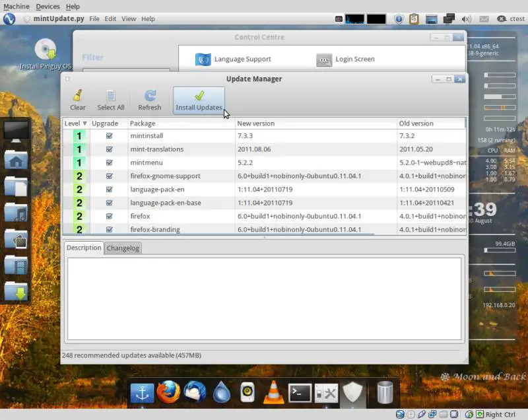Screen dimensions: 528x420
Task: Open the ctest user menu
Action: pyautogui.click(x=511, y=19)
